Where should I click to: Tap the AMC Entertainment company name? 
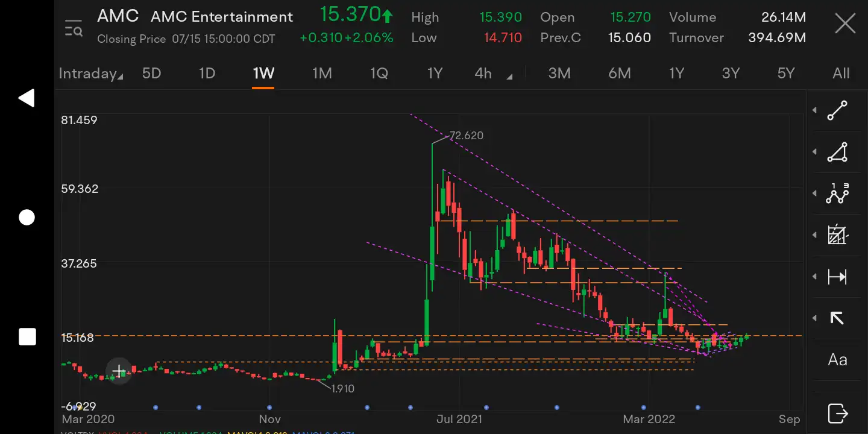click(x=222, y=16)
